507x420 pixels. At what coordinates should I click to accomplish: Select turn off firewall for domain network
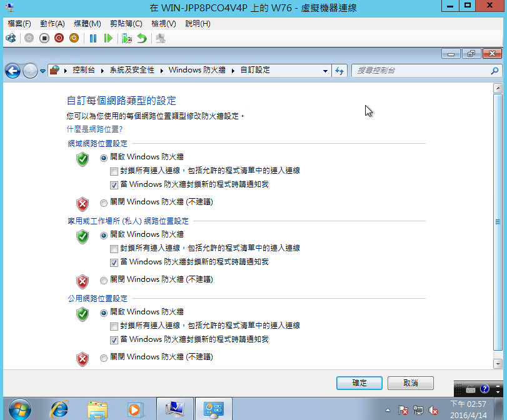click(104, 202)
